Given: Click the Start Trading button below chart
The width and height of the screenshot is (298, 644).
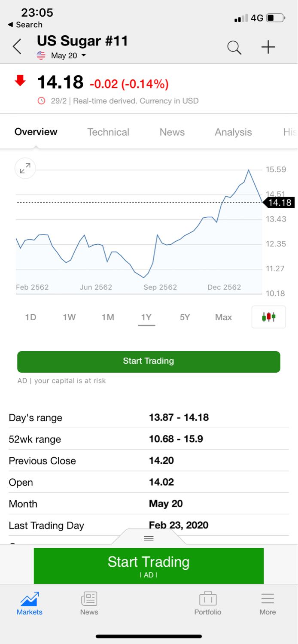Looking at the screenshot, I should [149, 361].
